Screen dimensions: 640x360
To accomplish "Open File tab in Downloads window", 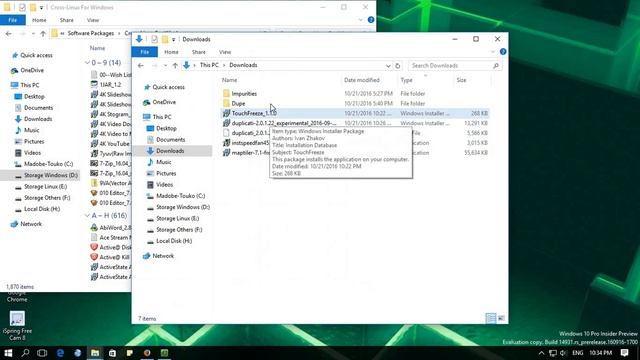I will click(x=144, y=52).
